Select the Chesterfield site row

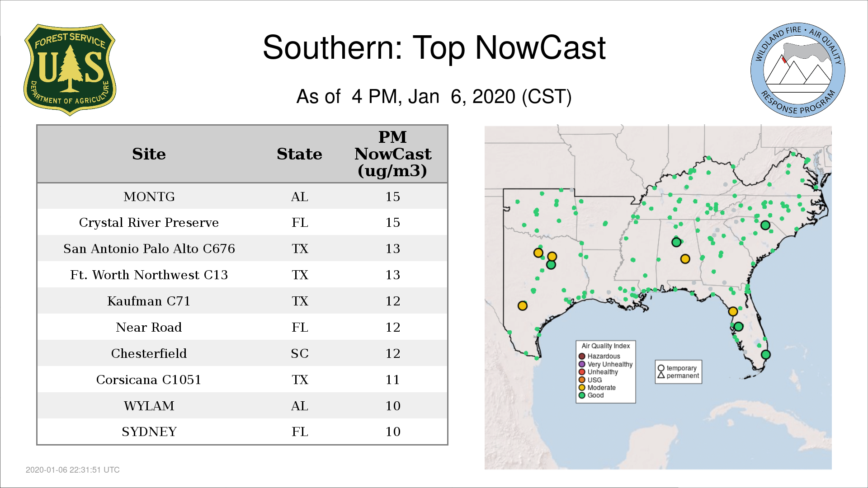[242, 353]
